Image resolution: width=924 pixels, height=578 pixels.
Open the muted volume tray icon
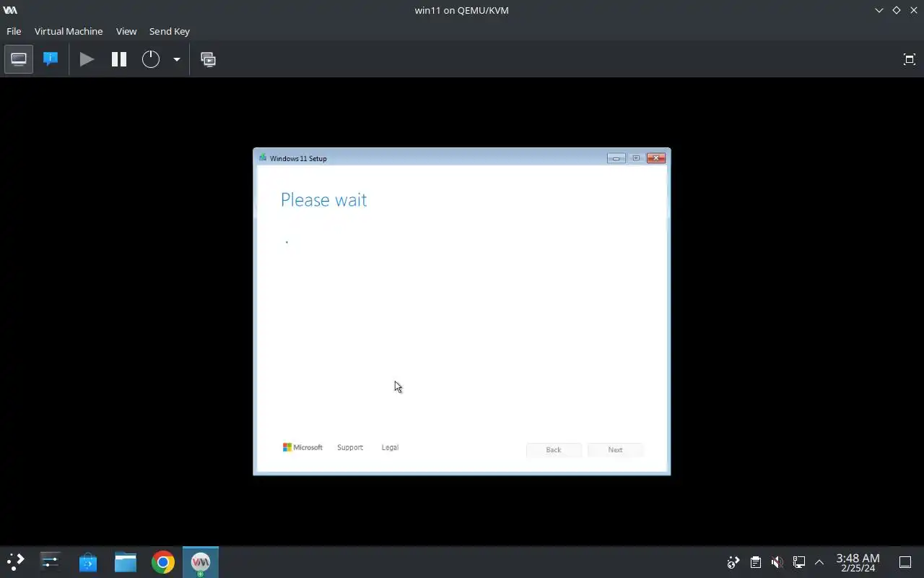click(777, 562)
